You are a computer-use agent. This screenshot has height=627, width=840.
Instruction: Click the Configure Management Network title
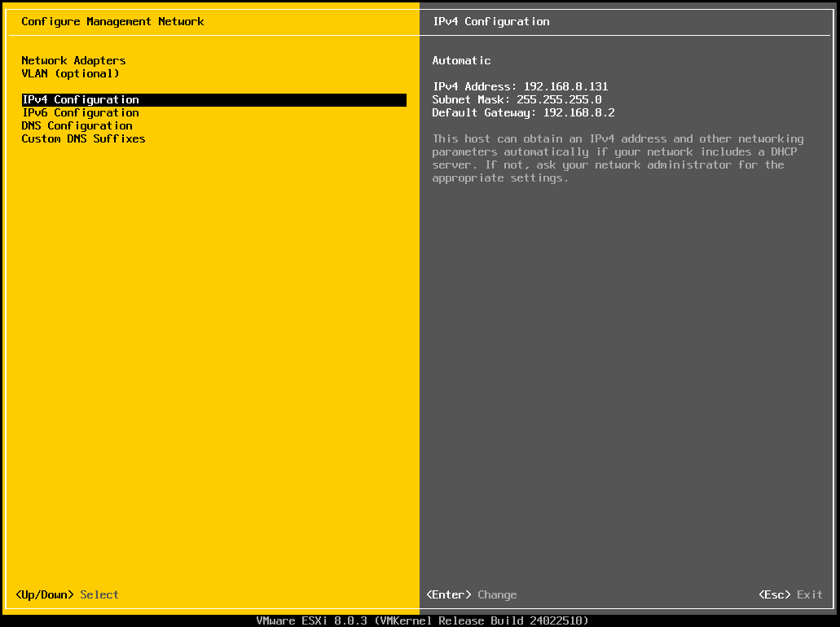tap(112, 21)
